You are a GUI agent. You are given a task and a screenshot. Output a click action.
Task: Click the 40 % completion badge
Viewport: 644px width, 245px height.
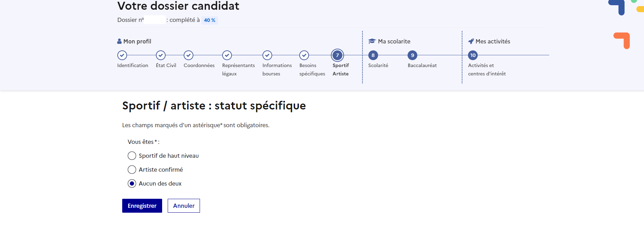pyautogui.click(x=209, y=20)
